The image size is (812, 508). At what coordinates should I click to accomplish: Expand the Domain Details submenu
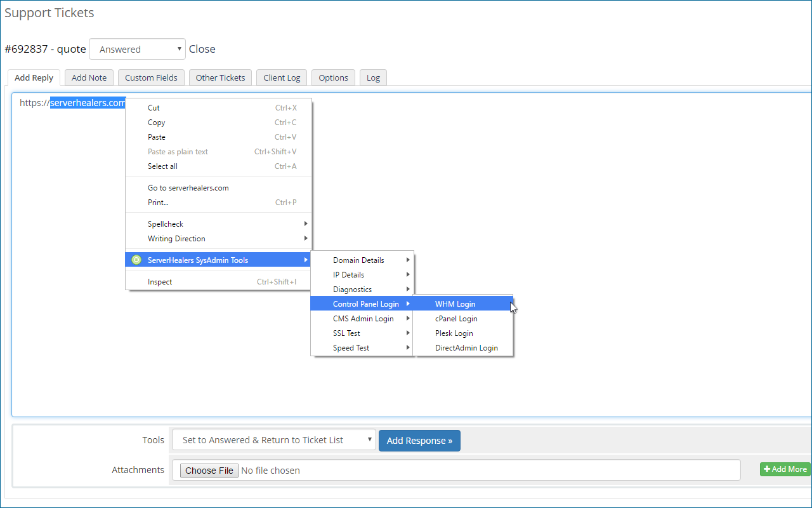(362, 260)
